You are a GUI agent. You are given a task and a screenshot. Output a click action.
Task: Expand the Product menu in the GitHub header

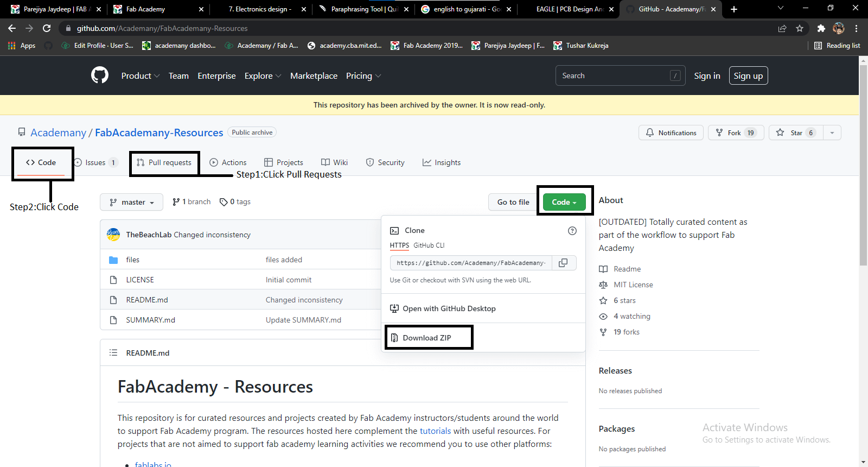[x=141, y=75]
